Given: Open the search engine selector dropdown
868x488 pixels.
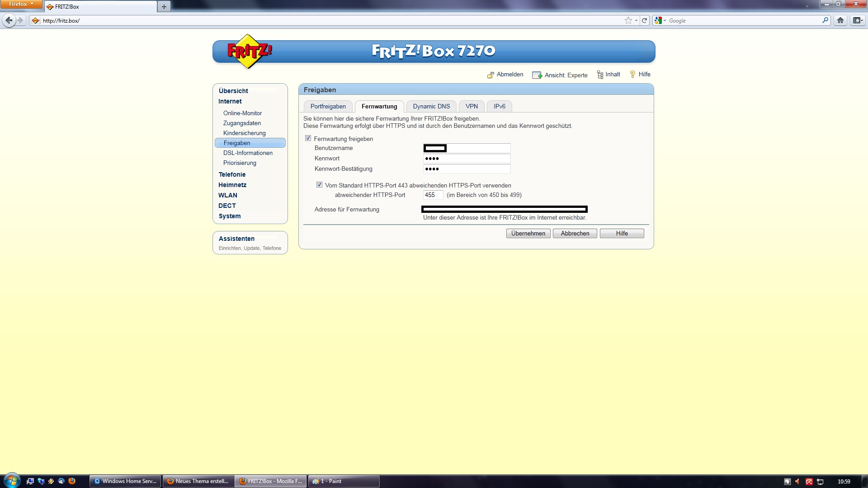Looking at the screenshot, I should pyautogui.click(x=660, y=20).
